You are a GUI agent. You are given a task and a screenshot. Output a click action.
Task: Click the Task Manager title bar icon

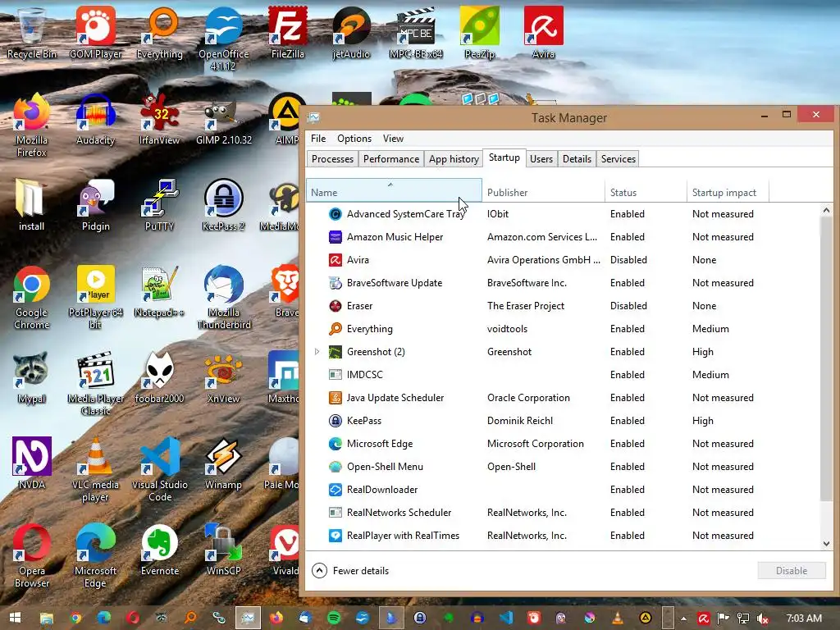click(314, 117)
